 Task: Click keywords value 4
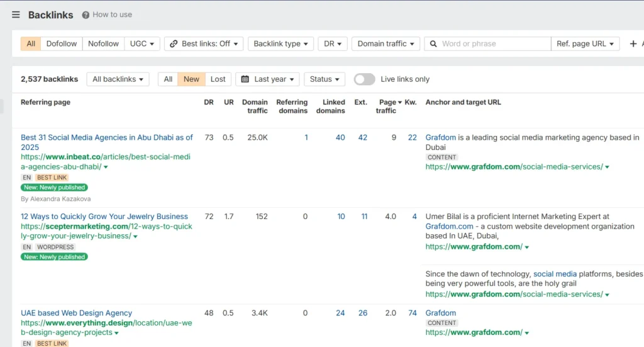pyautogui.click(x=414, y=217)
